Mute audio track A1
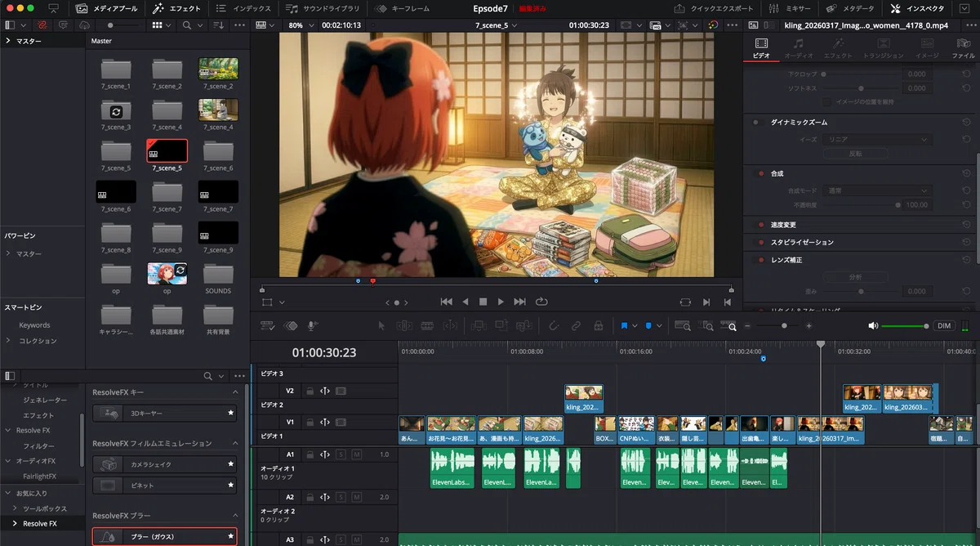The width and height of the screenshot is (980, 546). point(356,454)
